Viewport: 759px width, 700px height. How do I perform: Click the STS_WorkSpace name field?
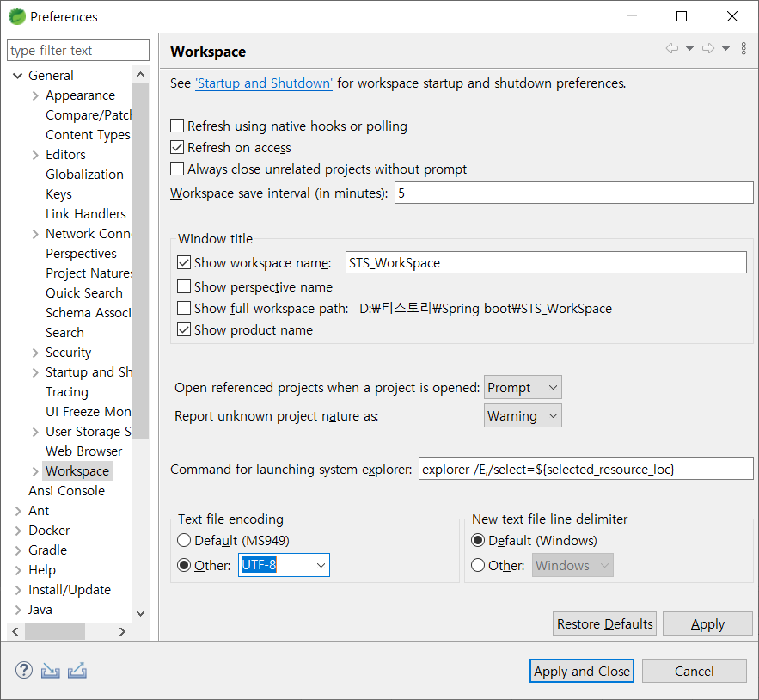546,262
